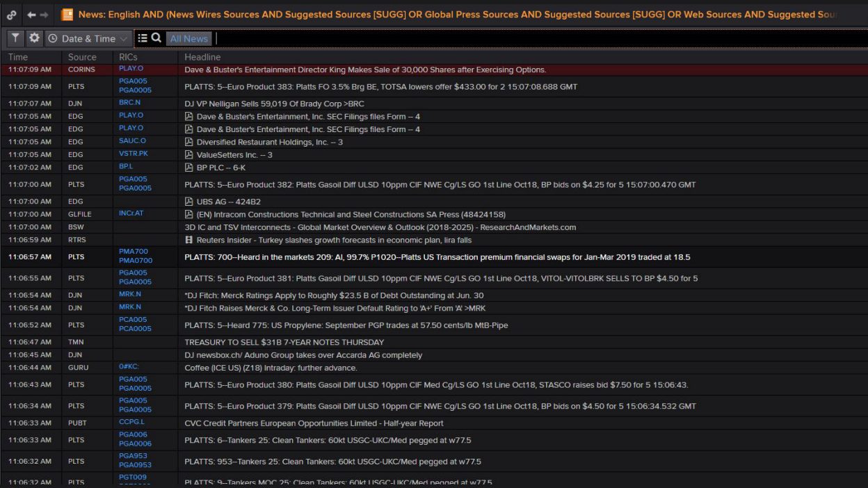This screenshot has height=488, width=868.
Task: Open the TOTSA lowers offer $433.00 headline
Action: [380, 87]
